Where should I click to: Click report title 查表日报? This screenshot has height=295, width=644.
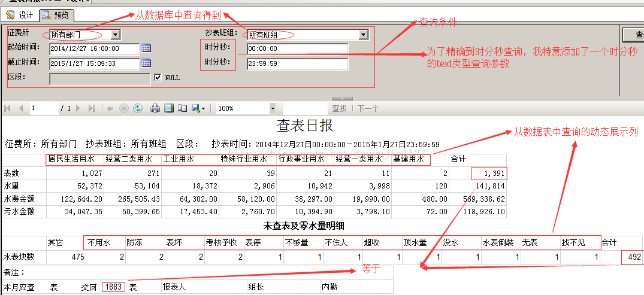pyautogui.click(x=305, y=125)
